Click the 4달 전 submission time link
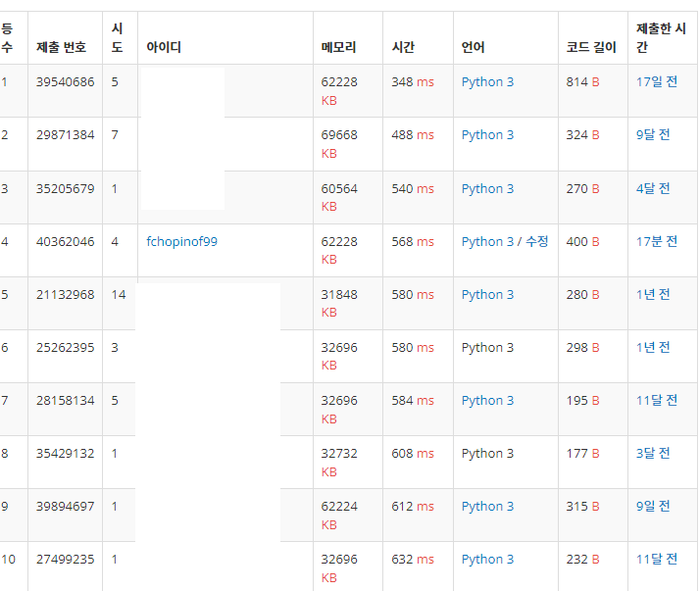Viewport: 700px width, 591px height. pos(653,189)
